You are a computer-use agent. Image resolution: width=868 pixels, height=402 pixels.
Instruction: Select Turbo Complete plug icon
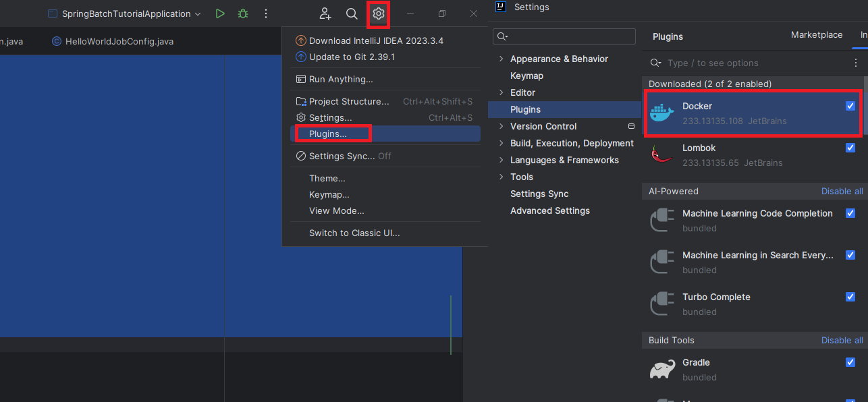click(x=661, y=304)
